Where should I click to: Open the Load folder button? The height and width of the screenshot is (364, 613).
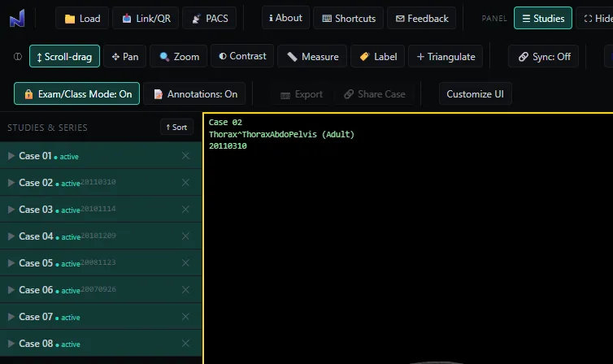click(82, 19)
